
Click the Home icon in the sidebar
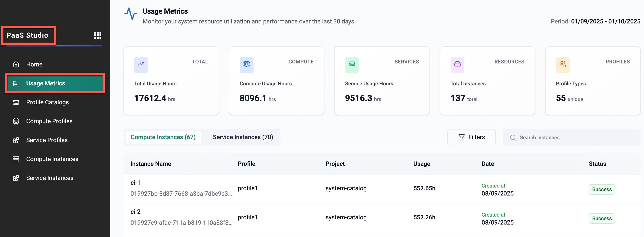pos(16,64)
